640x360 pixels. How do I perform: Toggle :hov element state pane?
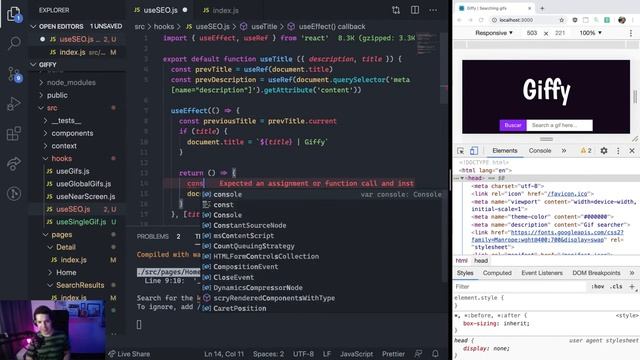[598, 287]
